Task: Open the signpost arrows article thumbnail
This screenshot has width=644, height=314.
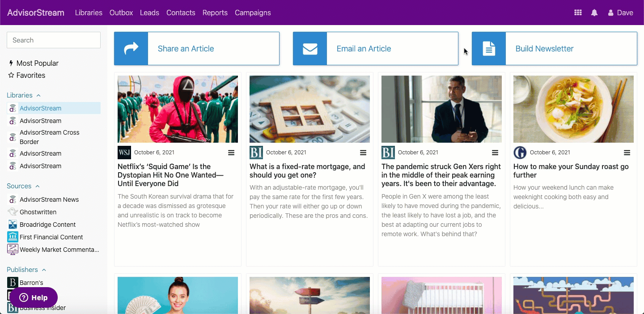Action: coord(309,295)
